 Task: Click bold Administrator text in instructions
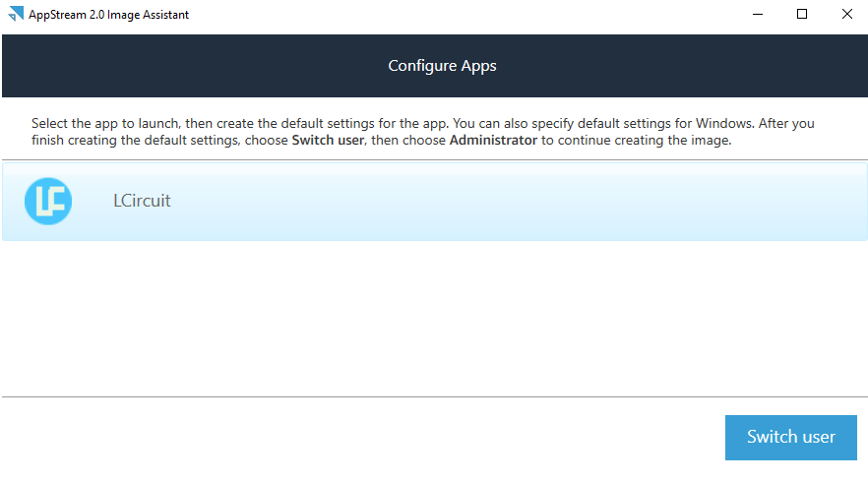point(493,141)
